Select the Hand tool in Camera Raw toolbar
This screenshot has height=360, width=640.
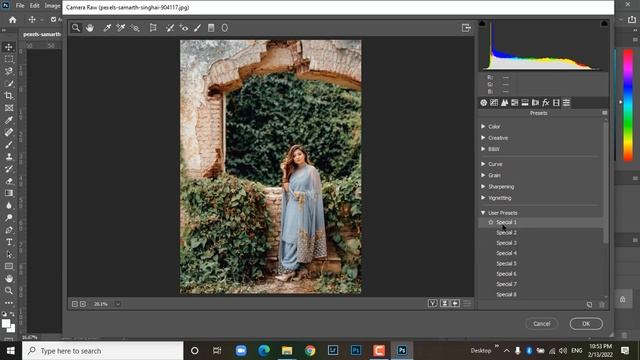click(89, 28)
